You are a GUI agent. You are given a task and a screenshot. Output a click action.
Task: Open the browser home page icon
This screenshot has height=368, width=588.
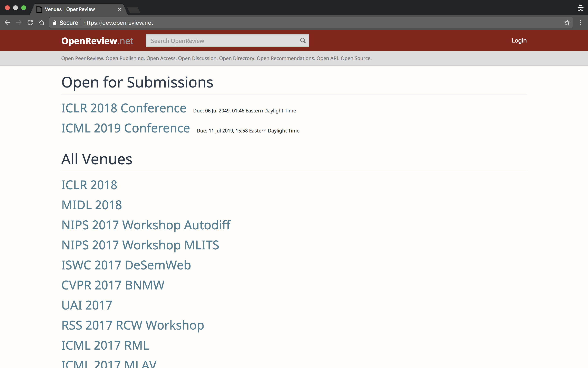pos(42,23)
